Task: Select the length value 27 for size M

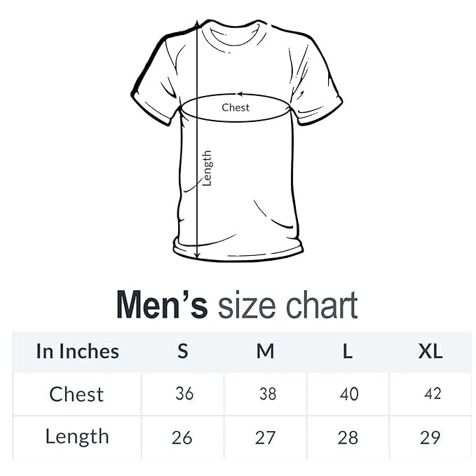Action: click(x=265, y=437)
